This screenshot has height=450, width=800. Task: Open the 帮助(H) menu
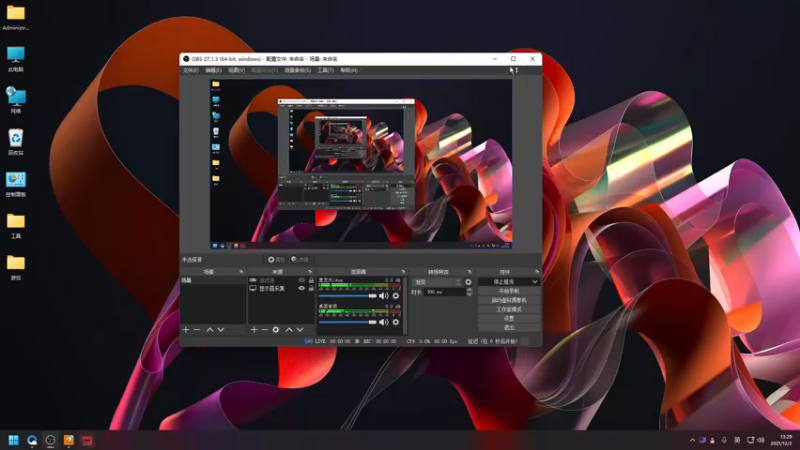348,70
